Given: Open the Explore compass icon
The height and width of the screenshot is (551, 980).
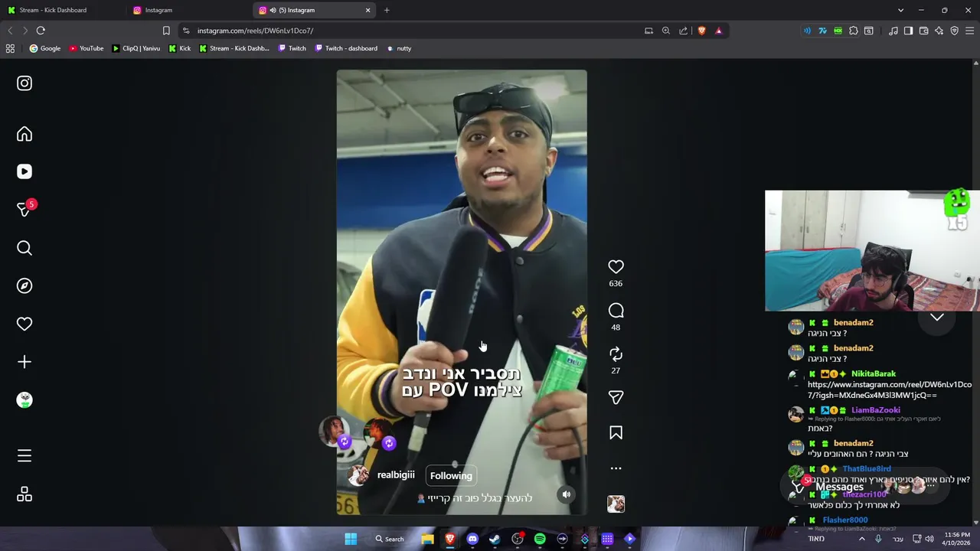Looking at the screenshot, I should tap(24, 285).
